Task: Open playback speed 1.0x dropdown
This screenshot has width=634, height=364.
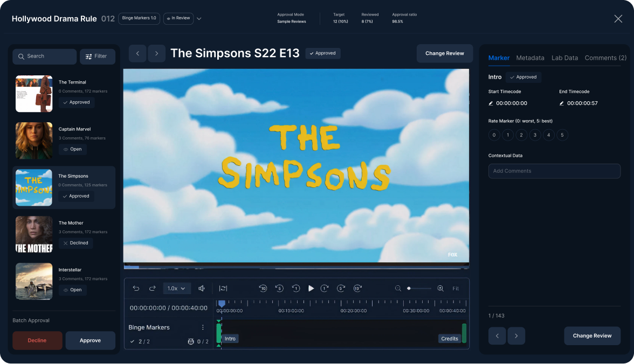Action: (176, 289)
